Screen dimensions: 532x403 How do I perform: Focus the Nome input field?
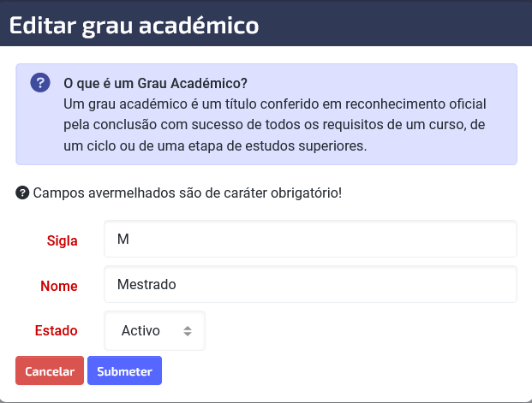[x=310, y=284]
